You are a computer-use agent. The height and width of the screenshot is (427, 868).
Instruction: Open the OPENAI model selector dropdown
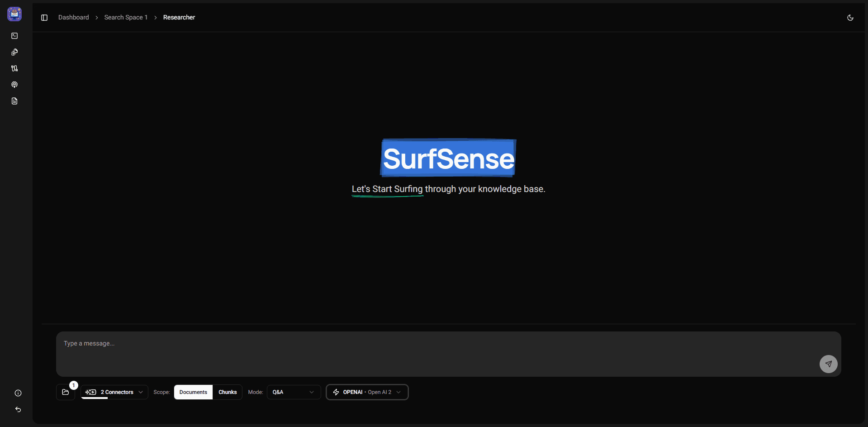(367, 392)
